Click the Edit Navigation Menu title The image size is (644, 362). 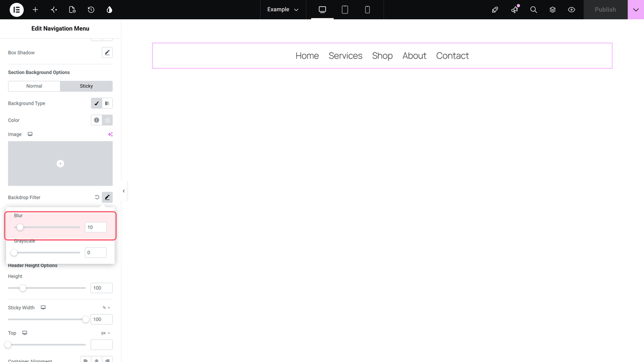click(60, 28)
